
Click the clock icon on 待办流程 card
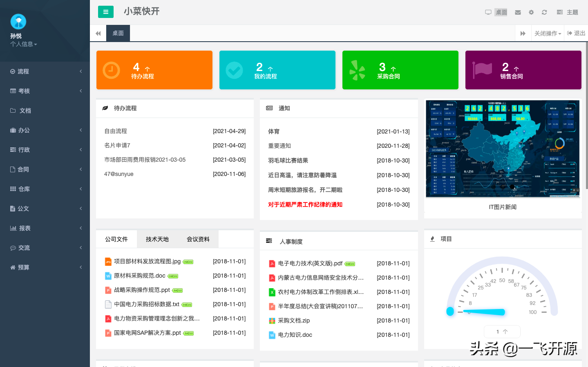(x=111, y=70)
